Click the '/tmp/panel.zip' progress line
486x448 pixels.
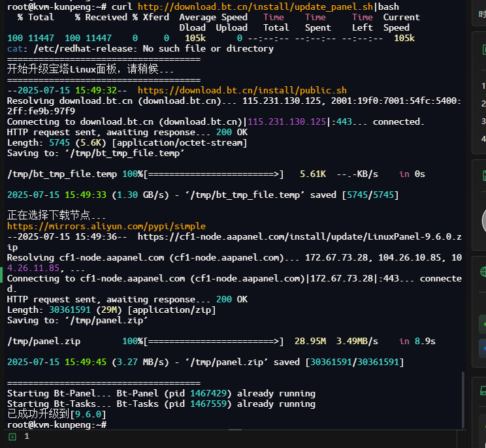tap(221, 341)
